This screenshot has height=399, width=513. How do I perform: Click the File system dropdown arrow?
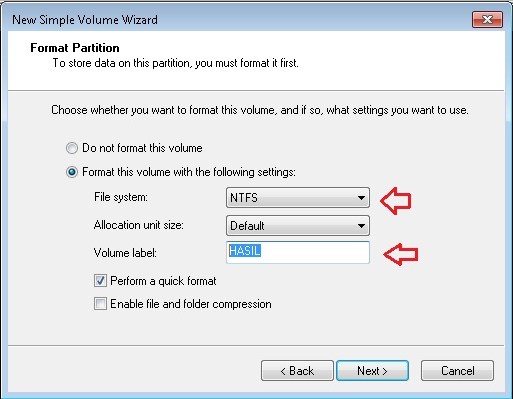361,198
